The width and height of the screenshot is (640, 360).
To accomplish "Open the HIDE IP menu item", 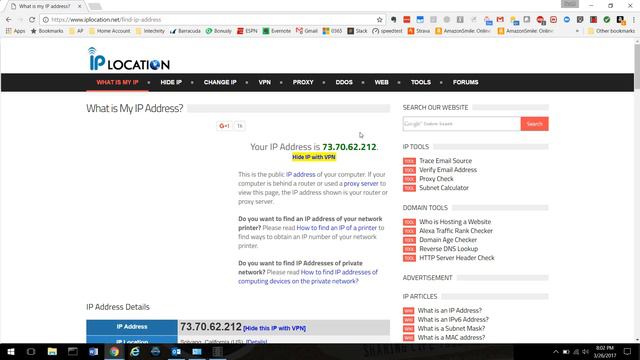I will click(171, 82).
